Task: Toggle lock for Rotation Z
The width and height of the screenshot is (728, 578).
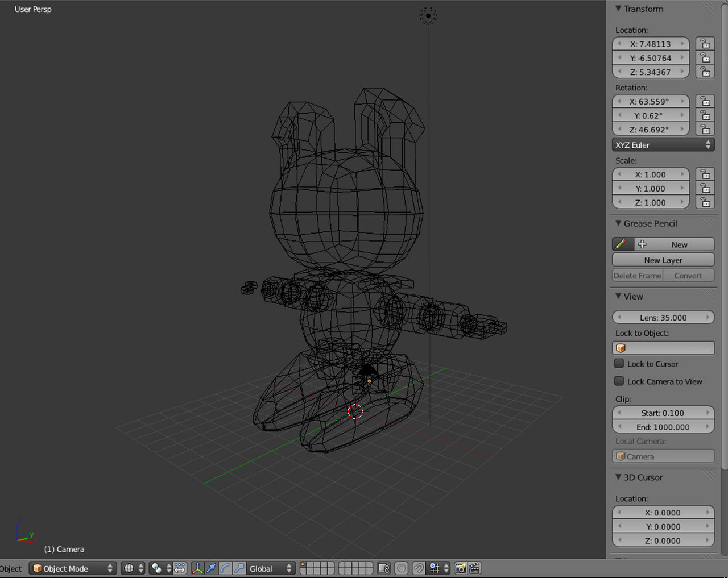Action: [x=705, y=129]
